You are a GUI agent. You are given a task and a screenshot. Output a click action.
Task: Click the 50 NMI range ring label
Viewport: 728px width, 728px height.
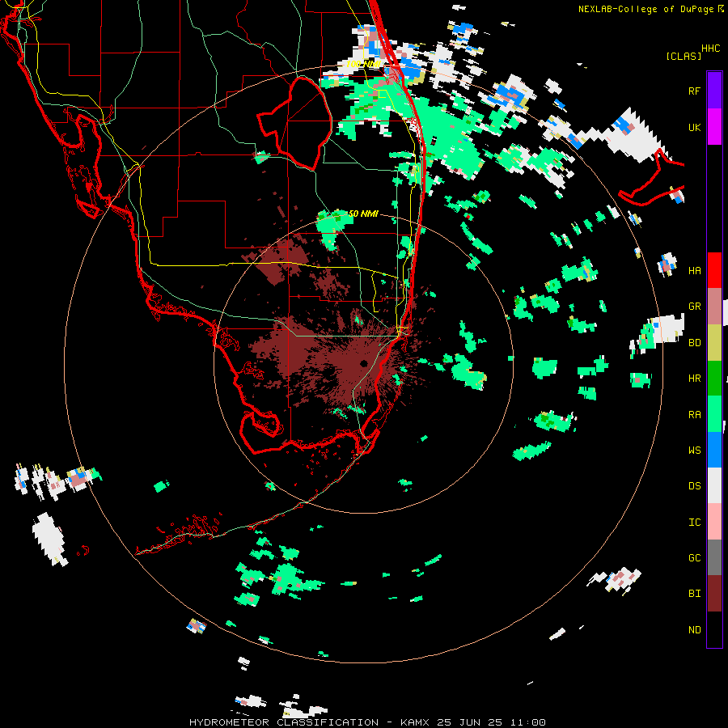(363, 214)
